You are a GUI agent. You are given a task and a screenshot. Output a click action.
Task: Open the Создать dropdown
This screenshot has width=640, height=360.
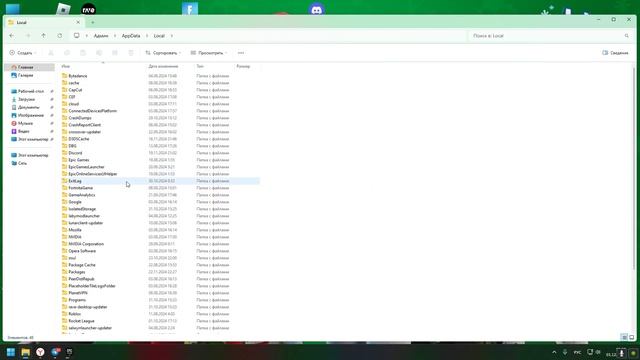pos(23,53)
